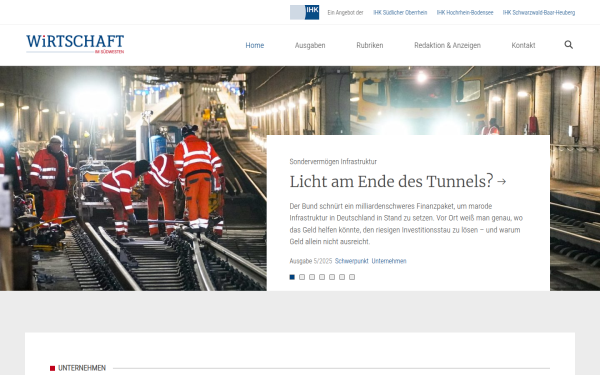
Task: Click the arrow after Licht am Ende des Tunnels
Action: [x=502, y=182]
